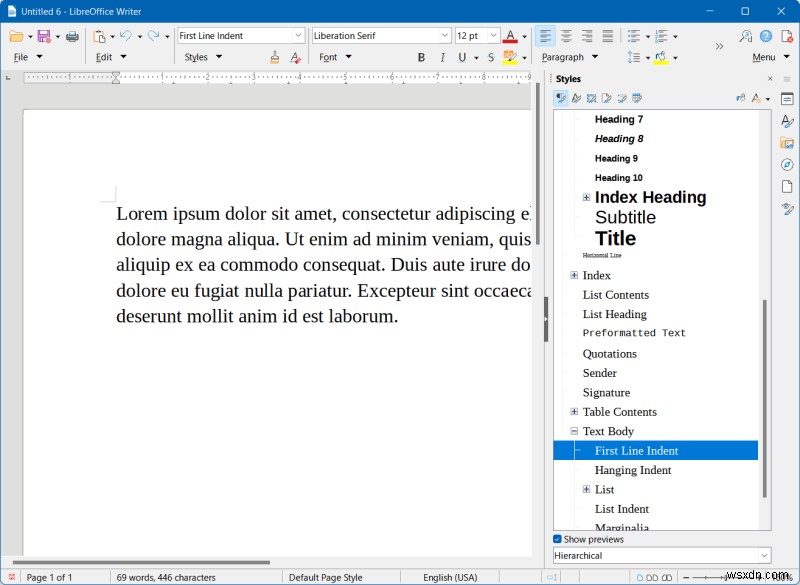Click the Undo button
The height and width of the screenshot is (585, 800).
[x=126, y=35]
